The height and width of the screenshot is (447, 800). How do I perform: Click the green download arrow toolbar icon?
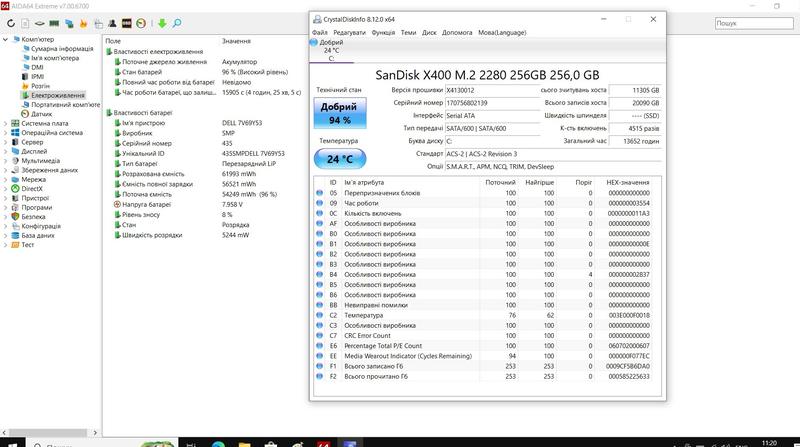[x=162, y=22]
